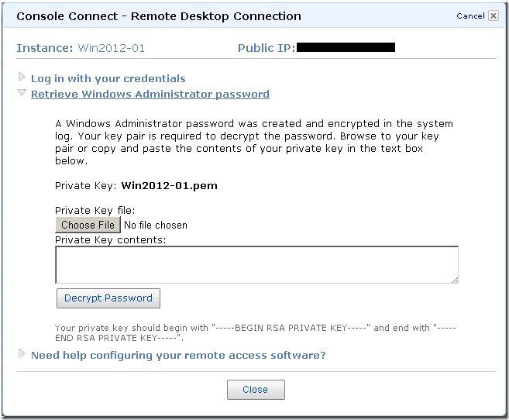Screen dimensions: 509x420
Task: Focus the Private Key contents text box
Action: 256,264
